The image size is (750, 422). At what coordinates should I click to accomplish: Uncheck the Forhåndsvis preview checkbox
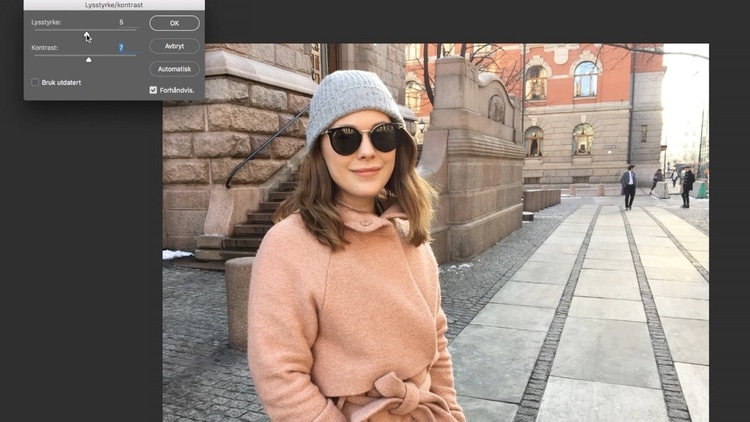click(x=153, y=90)
